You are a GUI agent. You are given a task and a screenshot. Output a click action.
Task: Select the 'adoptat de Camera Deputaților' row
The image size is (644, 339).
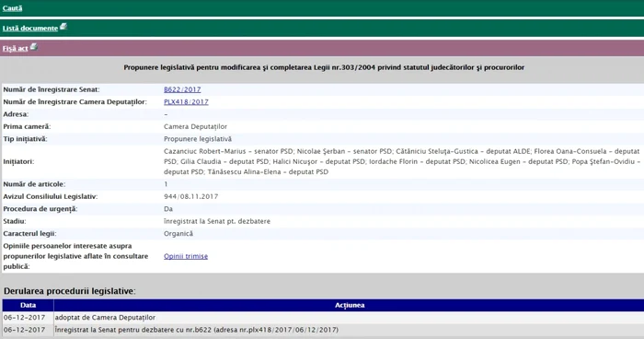point(323,318)
